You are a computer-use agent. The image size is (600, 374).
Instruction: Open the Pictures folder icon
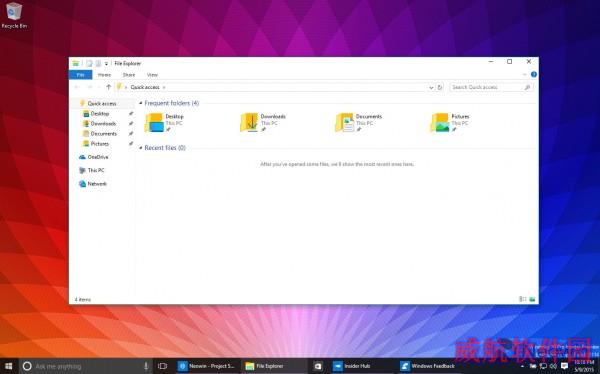pyautogui.click(x=440, y=123)
